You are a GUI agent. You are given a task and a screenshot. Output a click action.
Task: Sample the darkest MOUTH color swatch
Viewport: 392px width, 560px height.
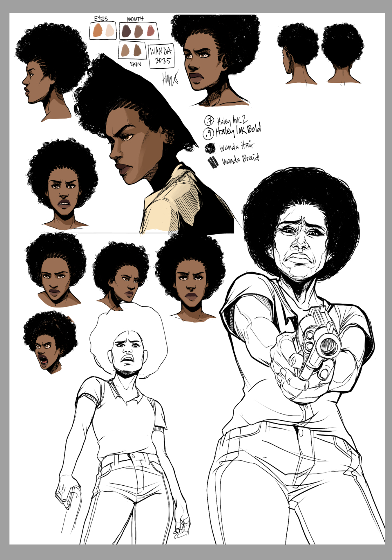(126, 32)
